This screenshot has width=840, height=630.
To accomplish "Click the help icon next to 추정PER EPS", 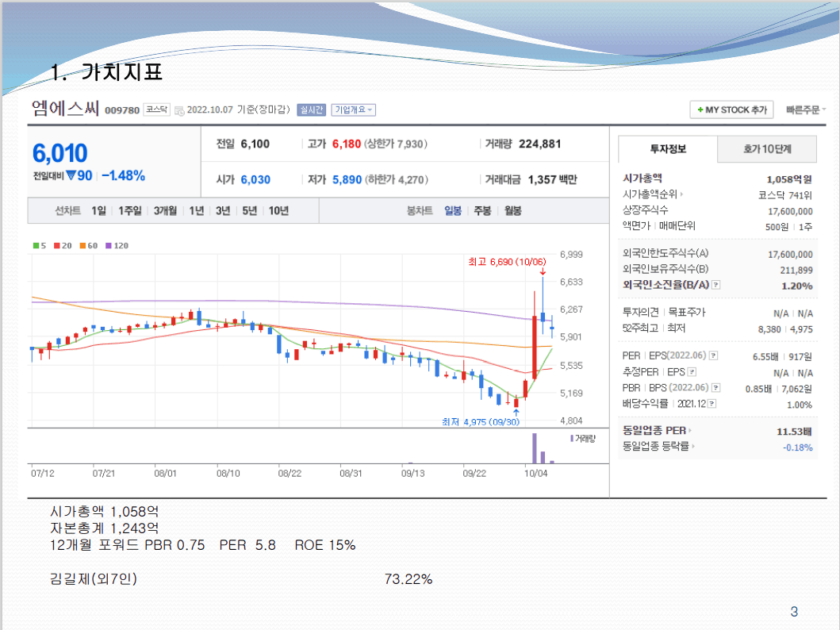I will point(692,372).
